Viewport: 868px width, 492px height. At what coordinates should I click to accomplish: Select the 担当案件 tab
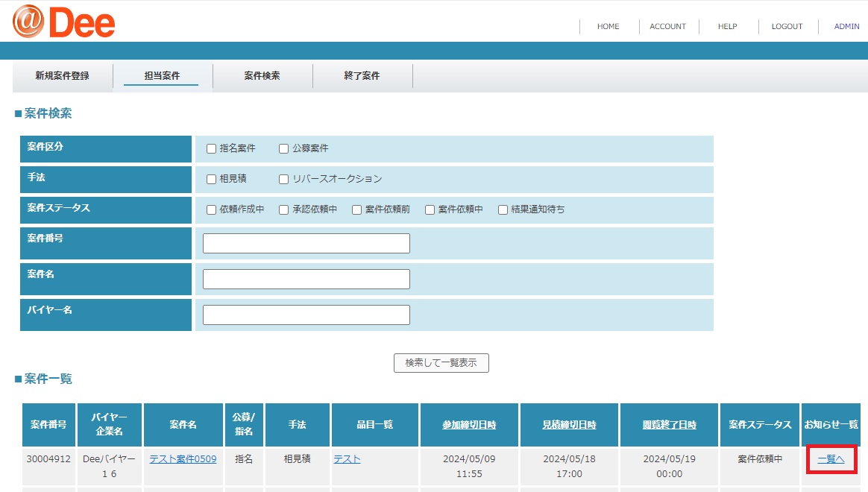point(163,76)
